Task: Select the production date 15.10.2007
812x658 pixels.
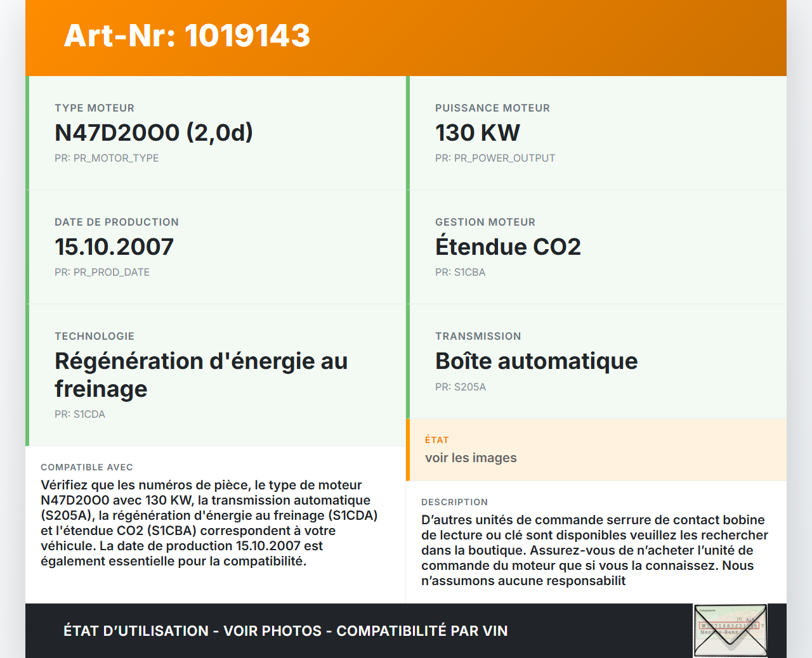Action: click(114, 247)
